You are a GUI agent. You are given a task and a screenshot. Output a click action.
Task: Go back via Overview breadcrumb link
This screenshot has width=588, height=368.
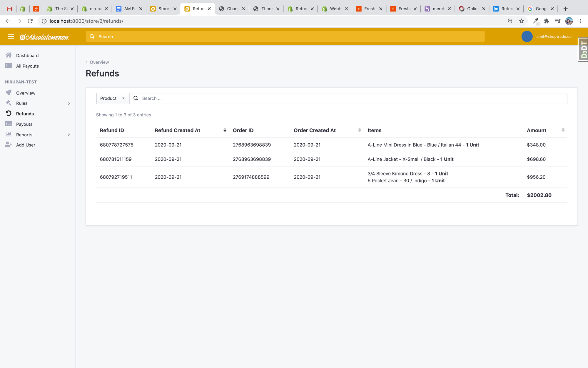pyautogui.click(x=99, y=62)
